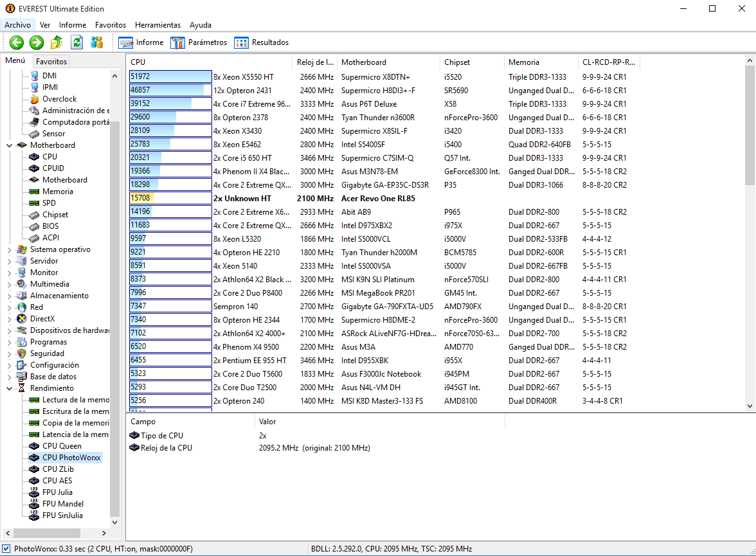756x556 pixels.
Task: Expand the Servidor tree node
Action: pyautogui.click(x=9, y=262)
